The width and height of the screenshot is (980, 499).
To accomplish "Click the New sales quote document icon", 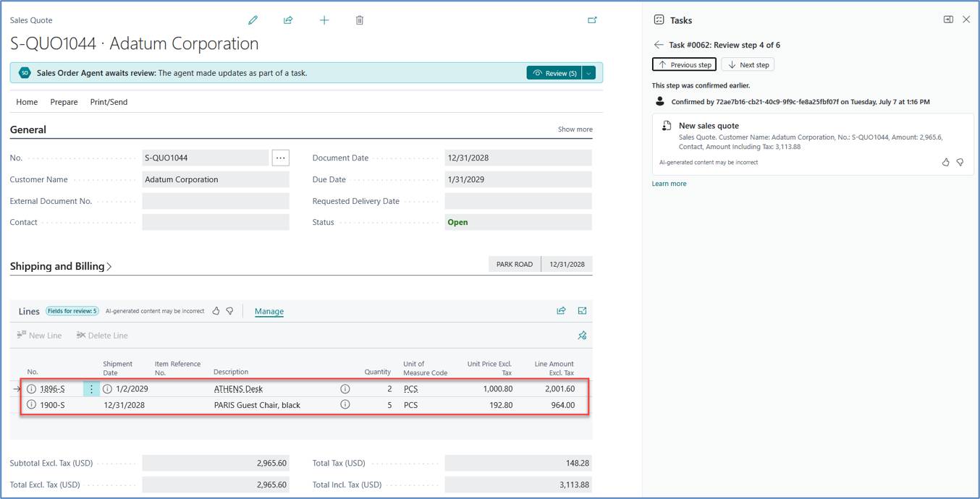I will pos(667,126).
